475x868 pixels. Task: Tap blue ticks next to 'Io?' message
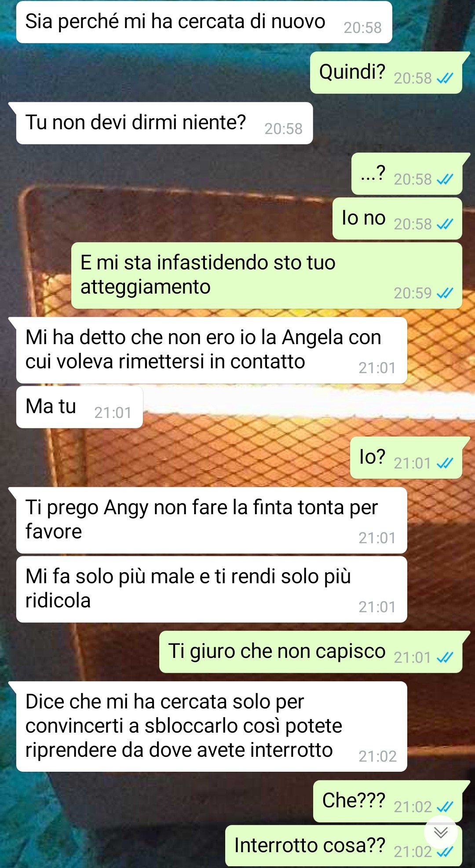[445, 463]
